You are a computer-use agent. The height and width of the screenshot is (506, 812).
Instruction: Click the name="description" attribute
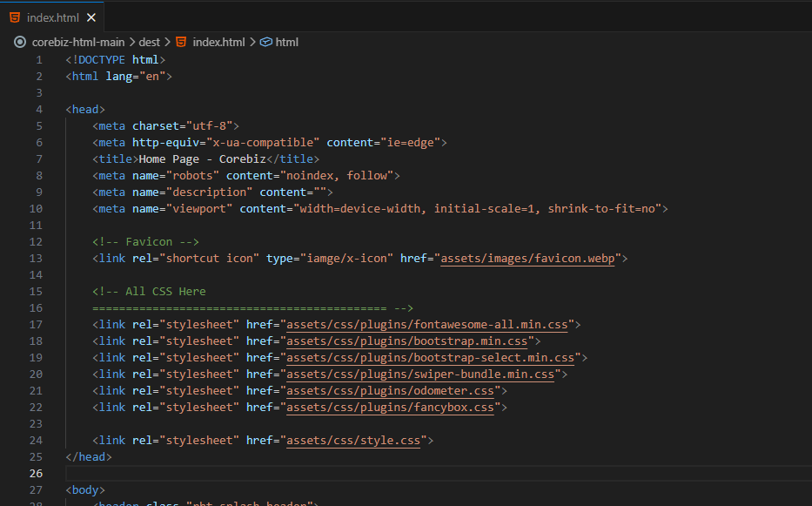point(192,192)
